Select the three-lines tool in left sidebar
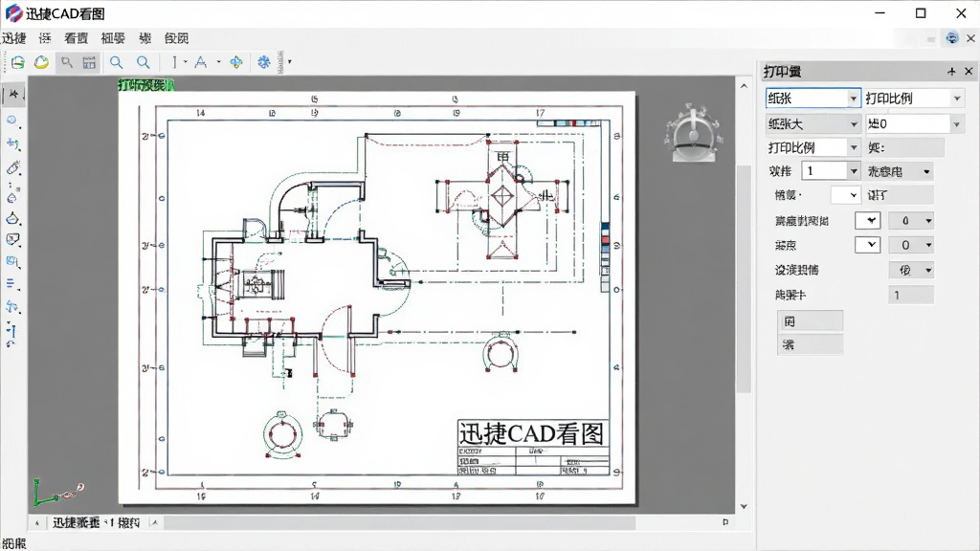 click(13, 284)
